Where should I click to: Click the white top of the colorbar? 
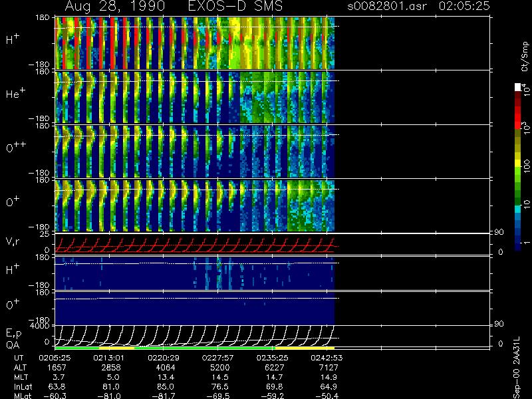click(x=518, y=87)
